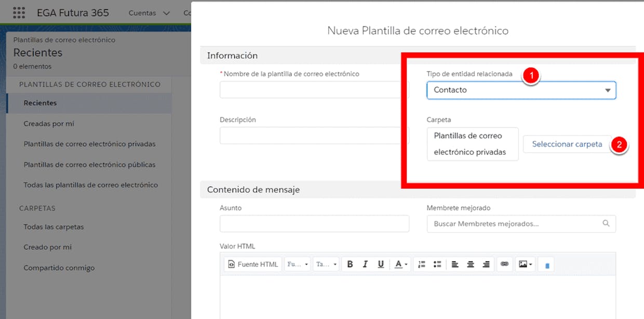644x319 pixels.
Task: Click the Asunto input field
Action: click(314, 224)
